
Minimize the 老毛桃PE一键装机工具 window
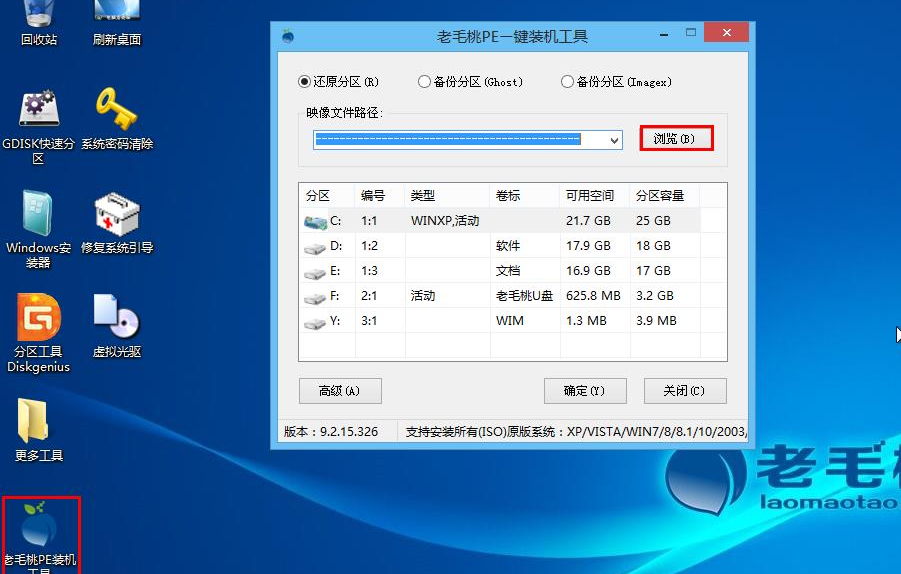(x=664, y=34)
